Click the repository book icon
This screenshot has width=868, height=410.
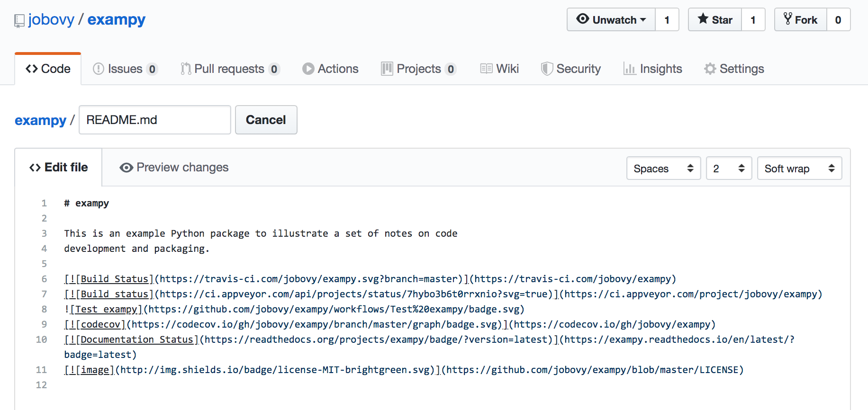click(19, 21)
